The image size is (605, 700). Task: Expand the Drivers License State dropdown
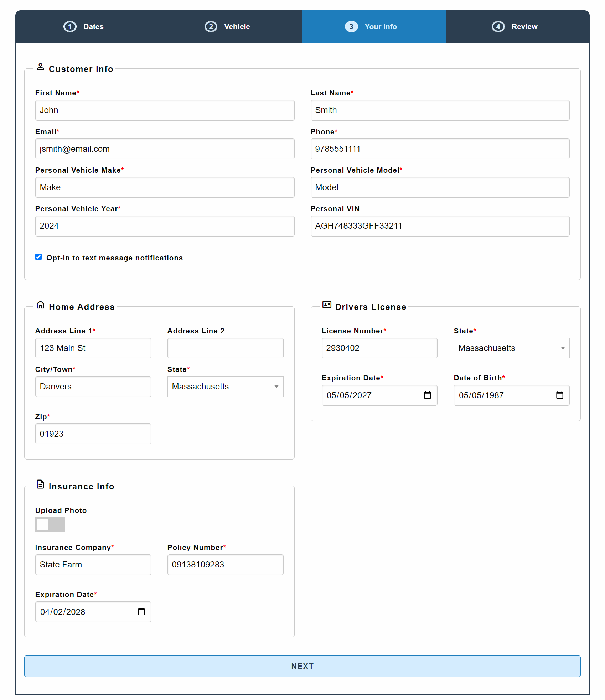pos(511,348)
